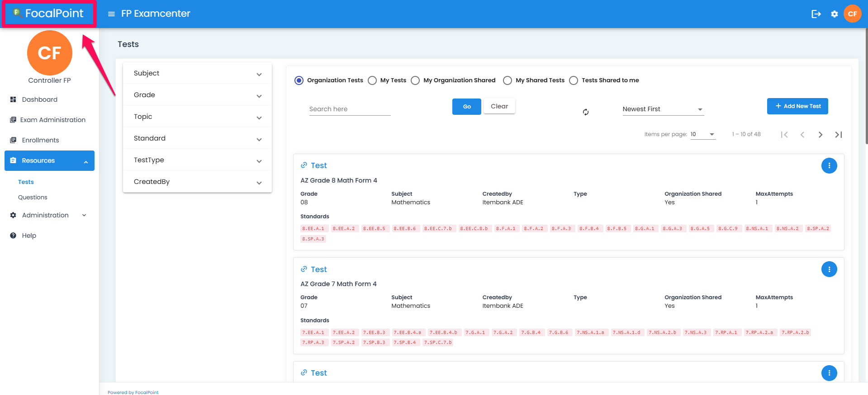
Task: Click AZ Grade 8 Math Form 4 title
Action: 339,180
